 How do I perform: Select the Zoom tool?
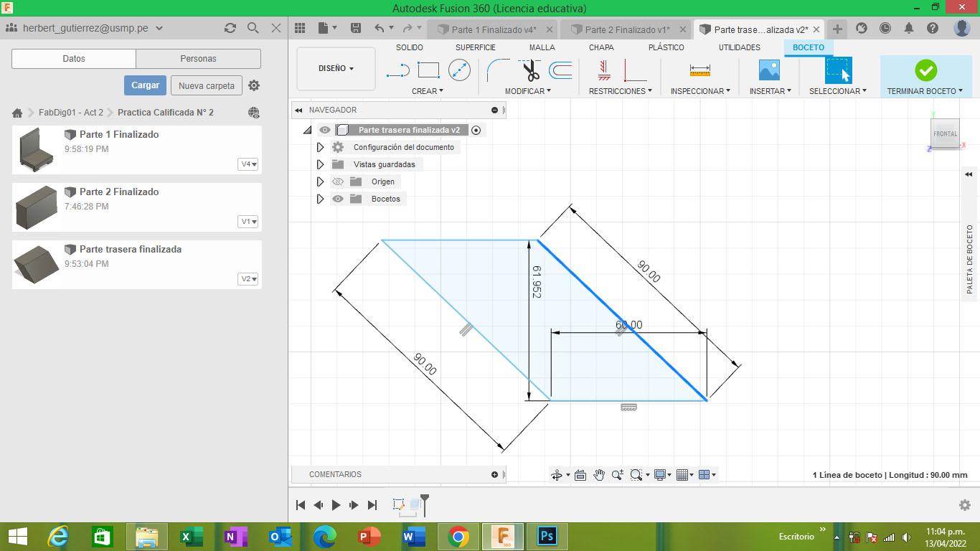coord(617,475)
